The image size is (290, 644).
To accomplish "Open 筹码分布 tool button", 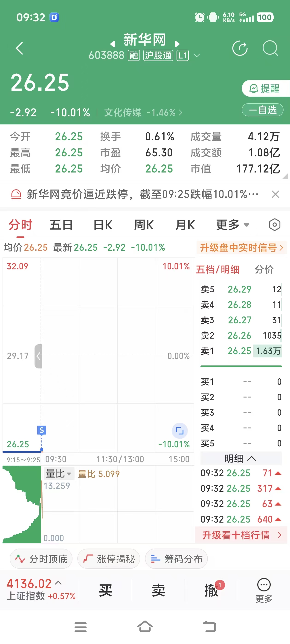I will [176, 559].
